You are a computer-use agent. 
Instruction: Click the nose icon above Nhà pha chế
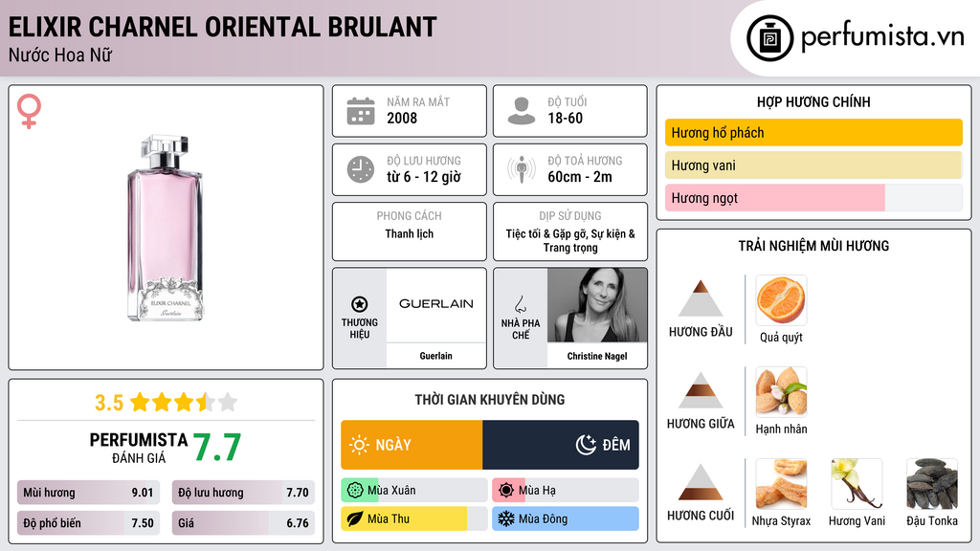(x=520, y=304)
